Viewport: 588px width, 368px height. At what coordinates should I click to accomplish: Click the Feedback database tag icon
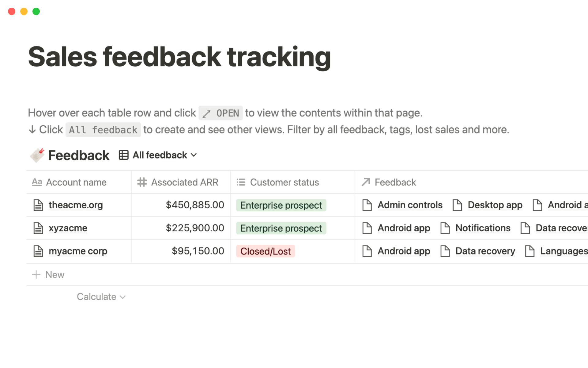point(37,155)
